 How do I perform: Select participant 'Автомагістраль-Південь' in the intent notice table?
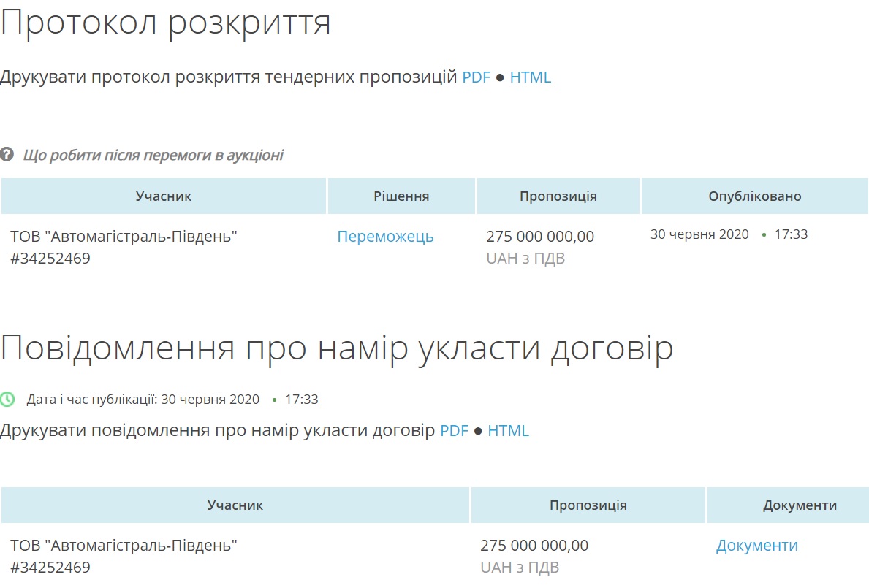[x=124, y=546]
